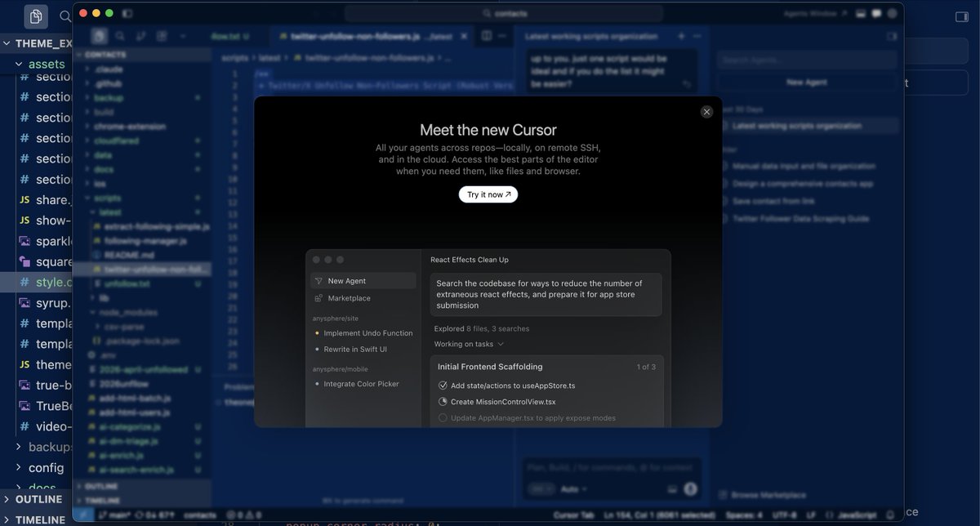The width and height of the screenshot is (980, 526).
Task: Open the Explorer icon in Cursor's activity bar
Action: [x=99, y=36]
